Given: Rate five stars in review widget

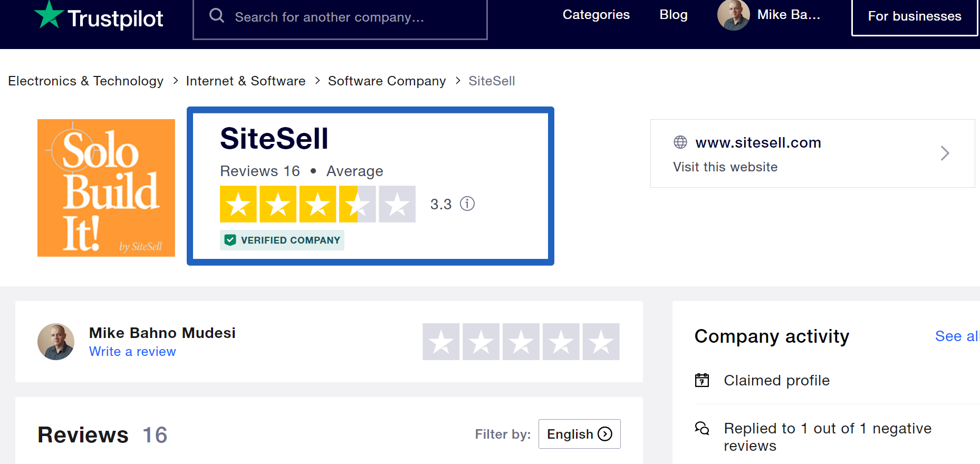Looking at the screenshot, I should [601, 342].
